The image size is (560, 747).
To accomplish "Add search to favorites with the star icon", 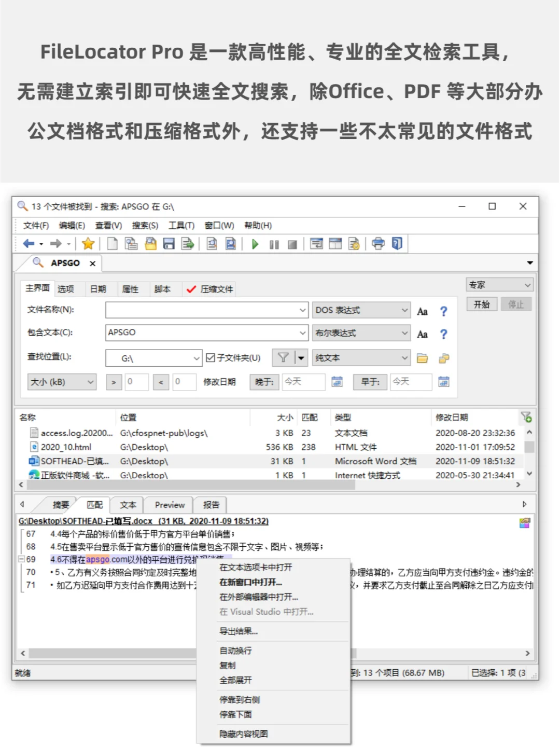I will [88, 244].
